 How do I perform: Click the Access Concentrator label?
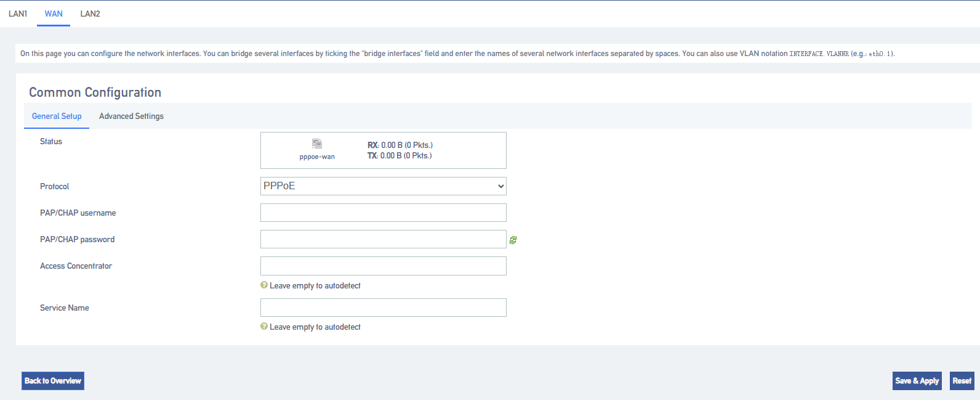point(76,266)
